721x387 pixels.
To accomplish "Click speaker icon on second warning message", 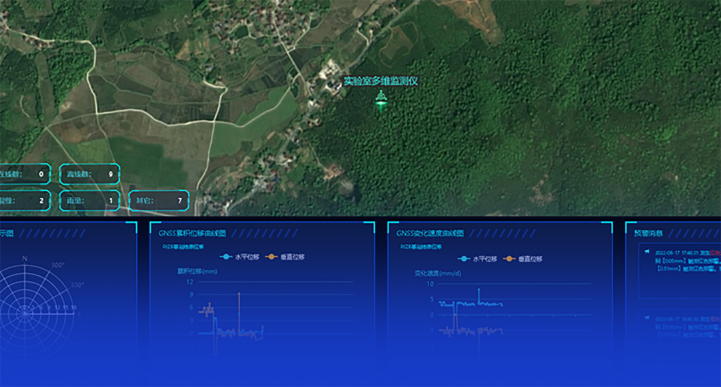I will click(647, 317).
